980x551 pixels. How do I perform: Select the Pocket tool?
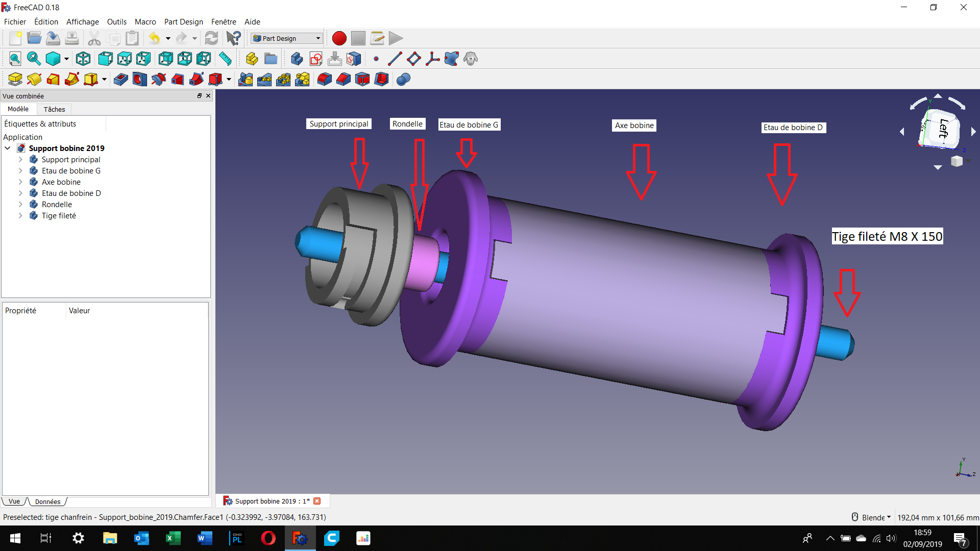coord(120,79)
